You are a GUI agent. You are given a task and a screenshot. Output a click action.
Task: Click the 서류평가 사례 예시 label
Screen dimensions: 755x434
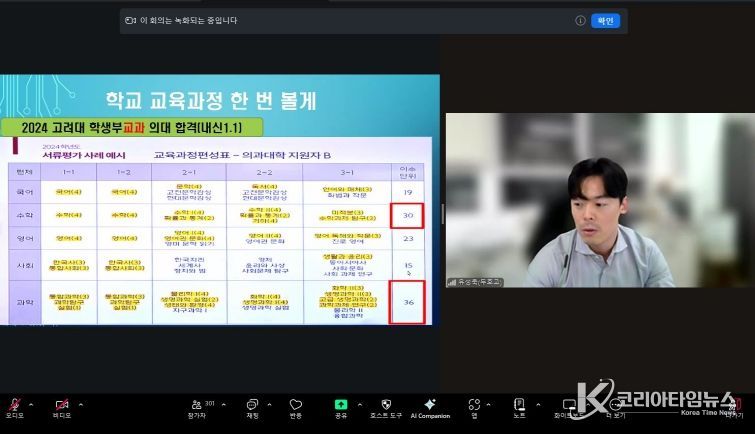[84, 156]
